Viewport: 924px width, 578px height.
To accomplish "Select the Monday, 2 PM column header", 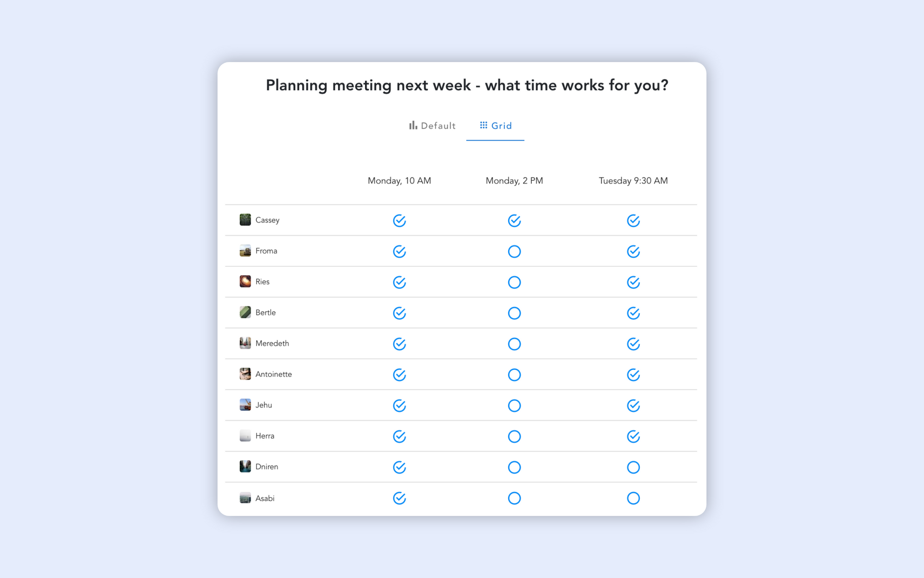I will (514, 181).
